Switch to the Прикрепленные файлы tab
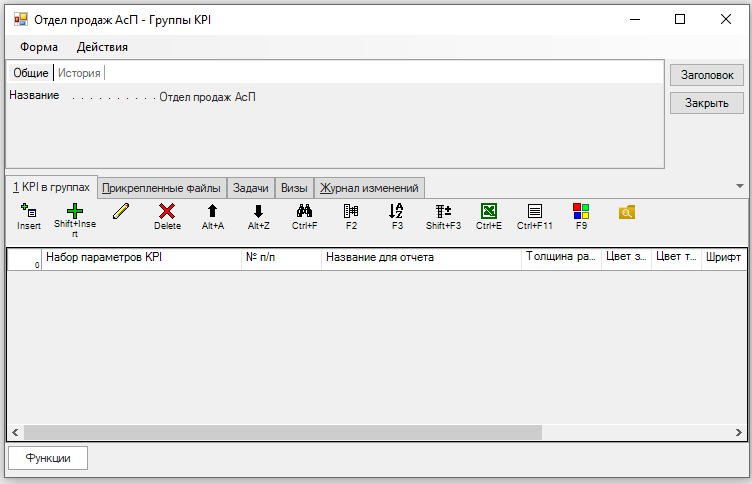Image resolution: width=752 pixels, height=484 pixels. point(162,188)
